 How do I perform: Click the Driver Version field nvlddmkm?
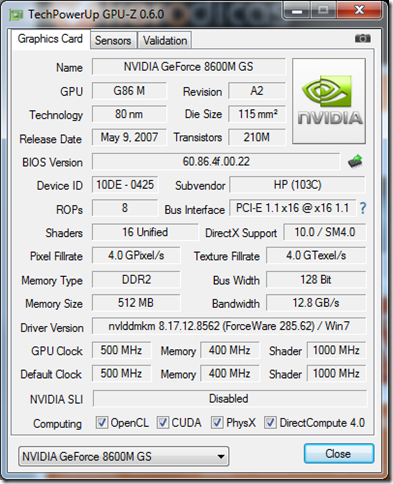229,326
